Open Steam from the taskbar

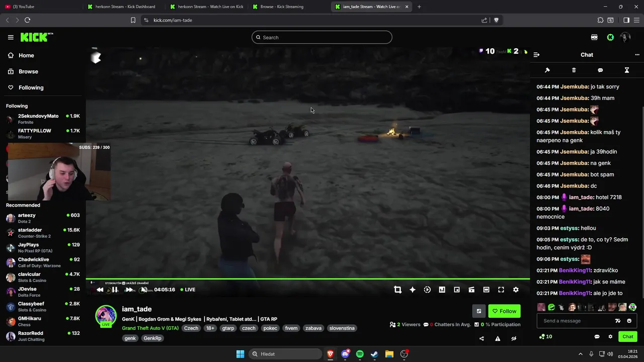coord(374,354)
